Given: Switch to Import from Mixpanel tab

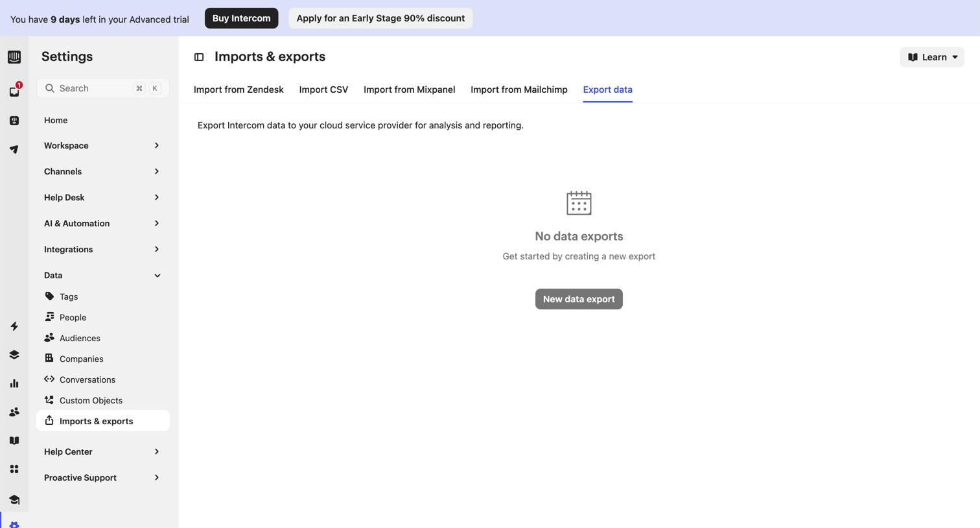Looking at the screenshot, I should point(409,90).
